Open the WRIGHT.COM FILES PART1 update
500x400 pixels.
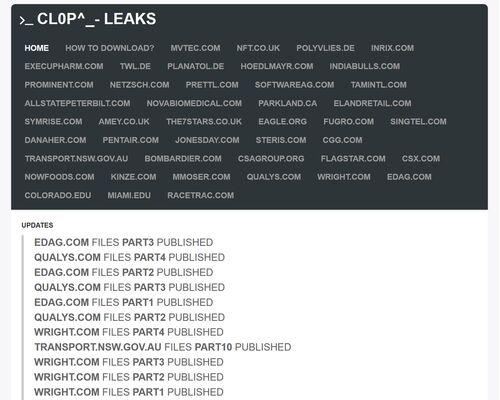[129, 392]
